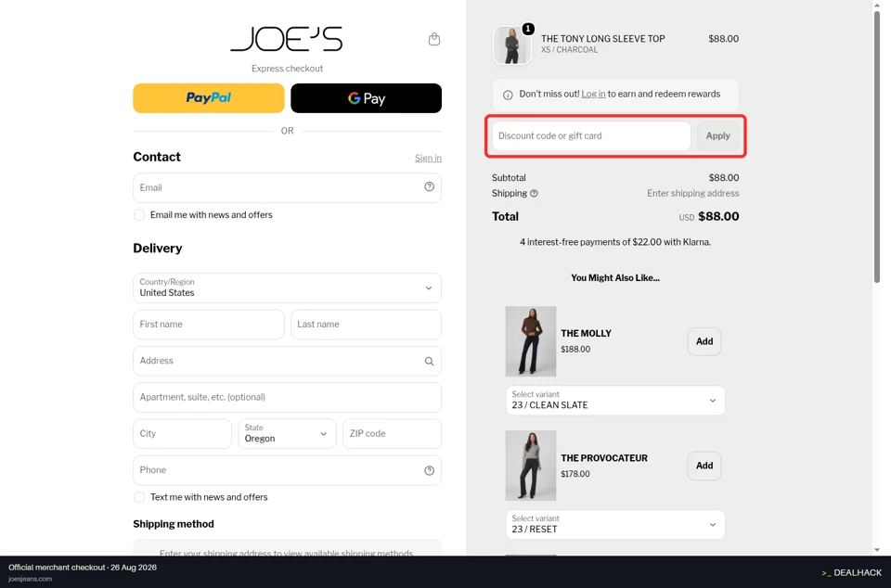Click the order summary vertical scrollbar
Viewport: 891px width, 588px height.
point(877,147)
